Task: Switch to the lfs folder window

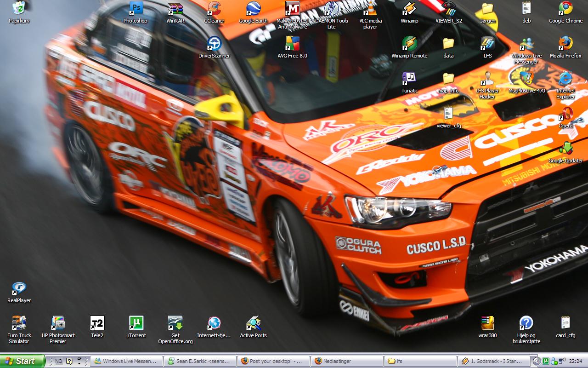Action: click(x=421, y=361)
